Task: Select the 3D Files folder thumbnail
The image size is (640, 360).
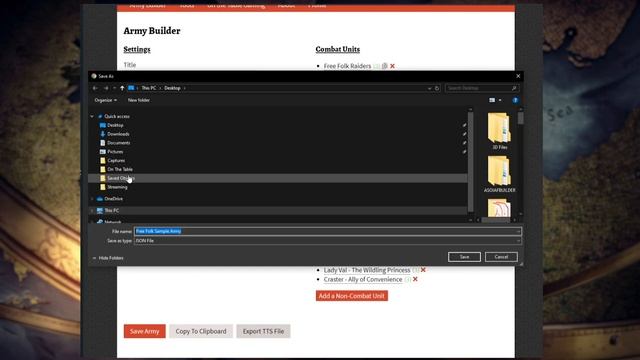Action: [x=500, y=131]
